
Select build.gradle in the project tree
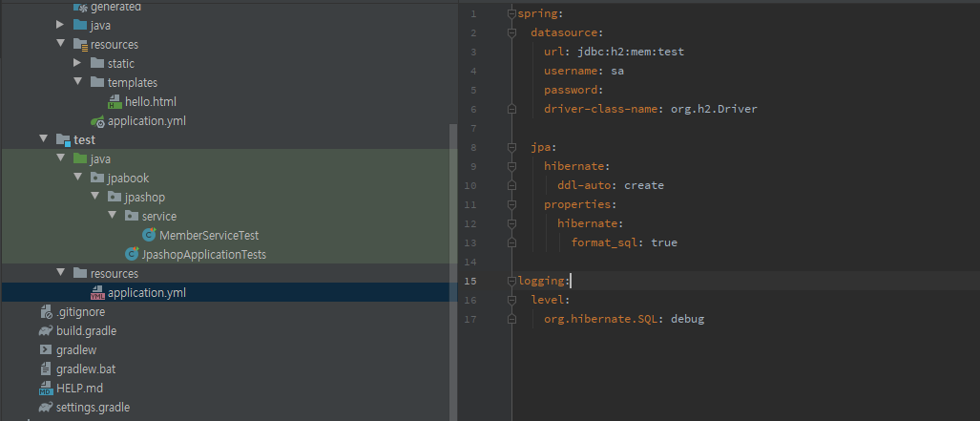point(86,331)
